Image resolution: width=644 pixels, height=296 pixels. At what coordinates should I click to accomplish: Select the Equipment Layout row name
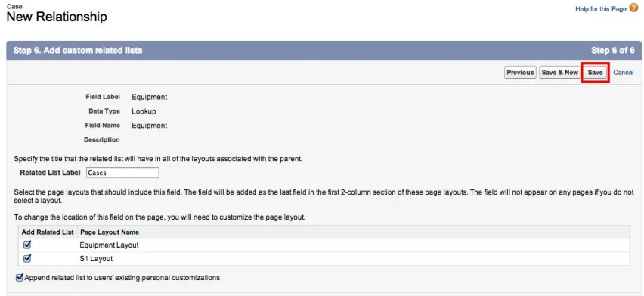[x=109, y=245]
